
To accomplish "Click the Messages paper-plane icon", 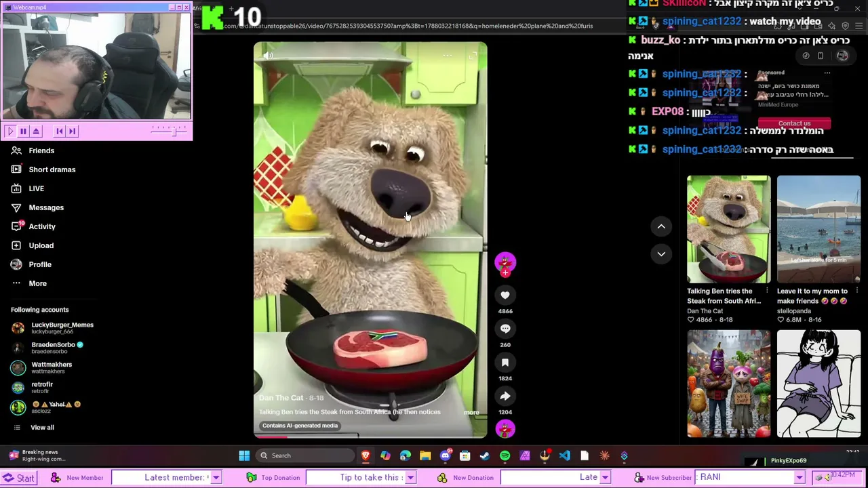I will pos(16,207).
